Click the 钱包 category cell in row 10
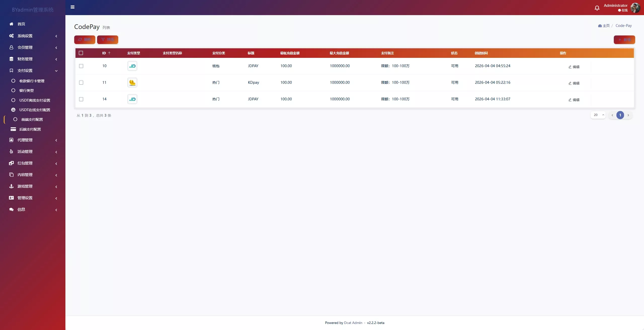 216,66
